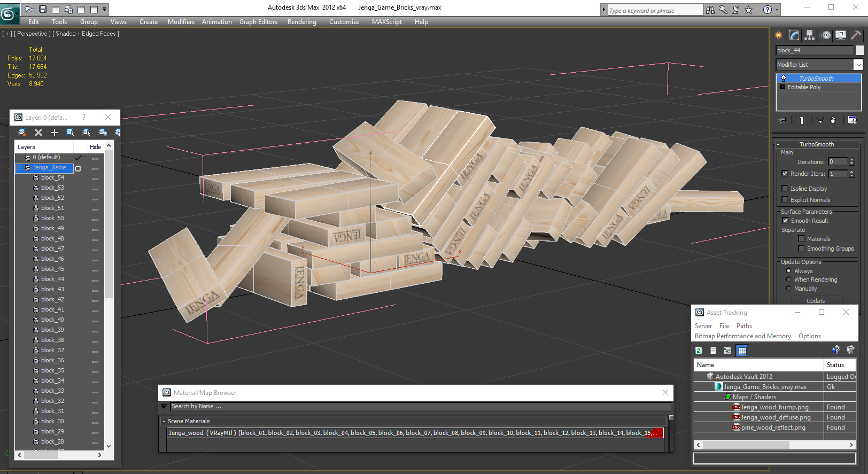Open the Utilities hammer panel tab
Screen dimensions: 868x474
(856, 35)
